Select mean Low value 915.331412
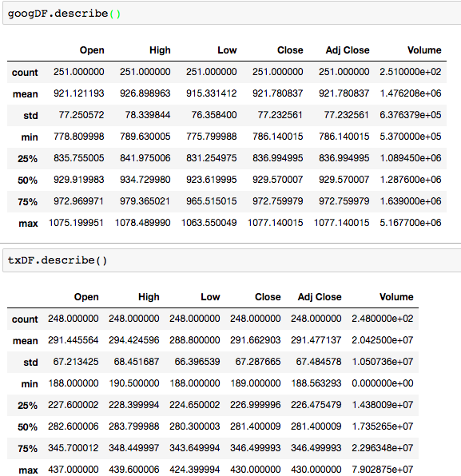Viewport: 461px width, 476px height. click(212, 93)
